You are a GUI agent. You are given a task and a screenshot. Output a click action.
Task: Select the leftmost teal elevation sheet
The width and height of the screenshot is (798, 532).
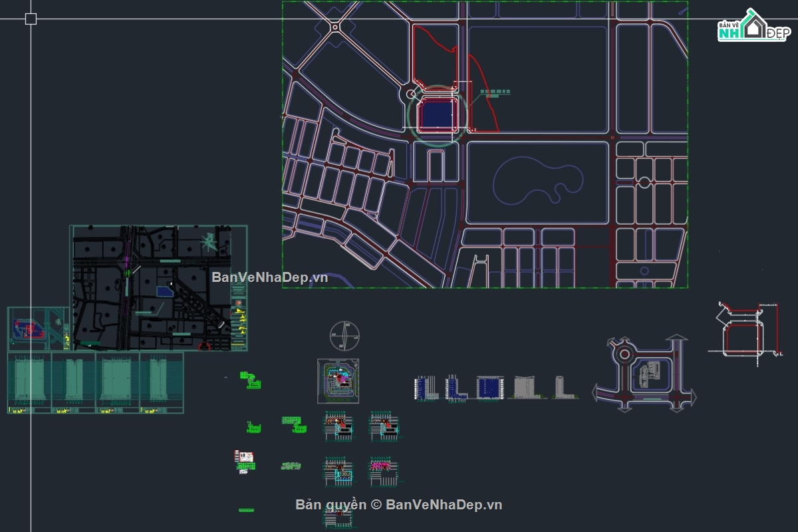point(29,382)
